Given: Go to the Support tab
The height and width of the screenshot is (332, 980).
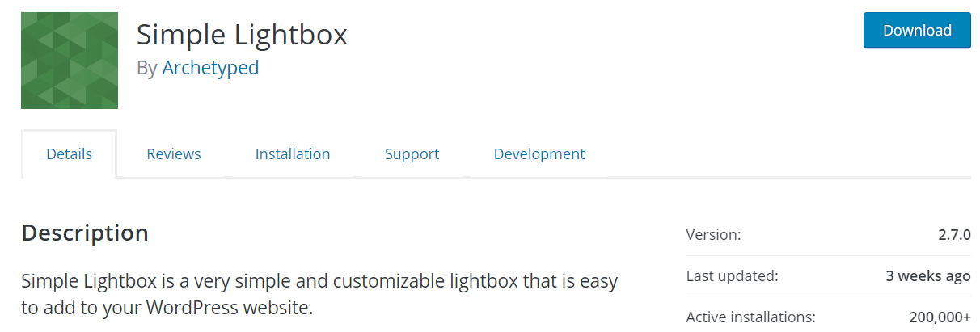Looking at the screenshot, I should pyautogui.click(x=412, y=153).
